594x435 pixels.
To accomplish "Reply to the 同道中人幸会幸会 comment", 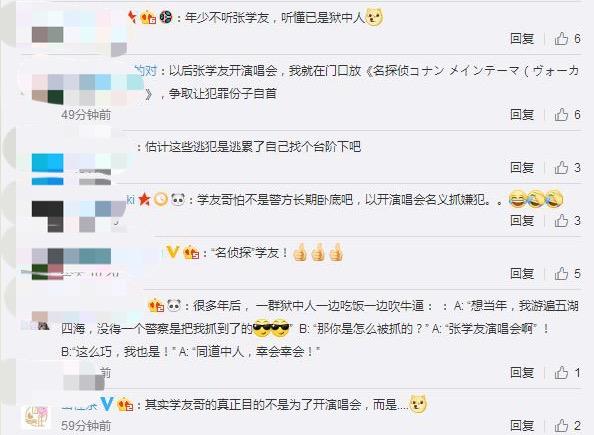I will point(522,373).
